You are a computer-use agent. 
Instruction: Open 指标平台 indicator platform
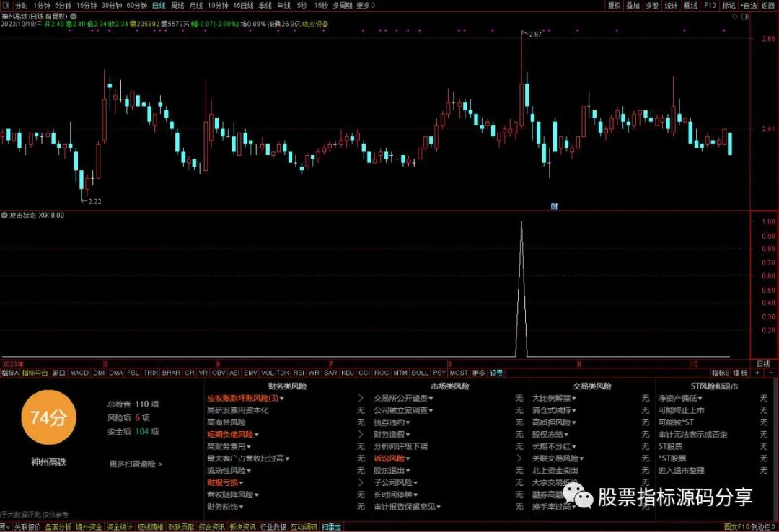(x=35, y=373)
